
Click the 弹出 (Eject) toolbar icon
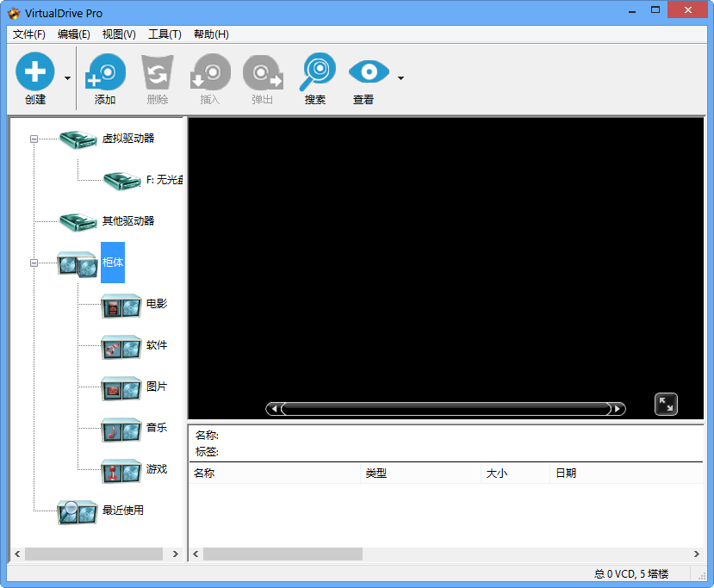point(262,71)
